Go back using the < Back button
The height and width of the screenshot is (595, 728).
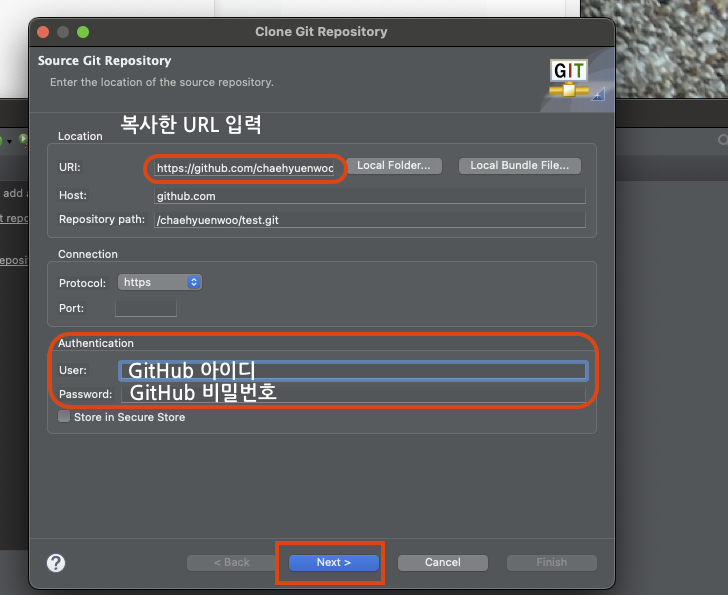(232, 563)
